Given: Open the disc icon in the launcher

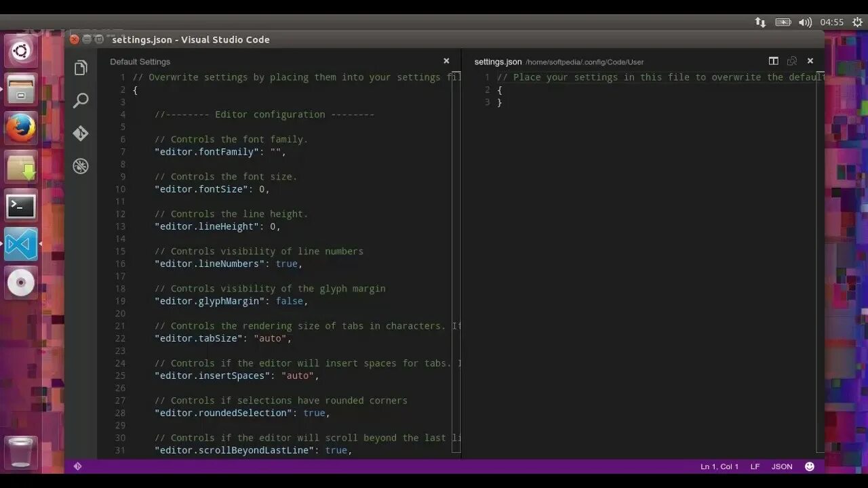Looking at the screenshot, I should (x=21, y=283).
